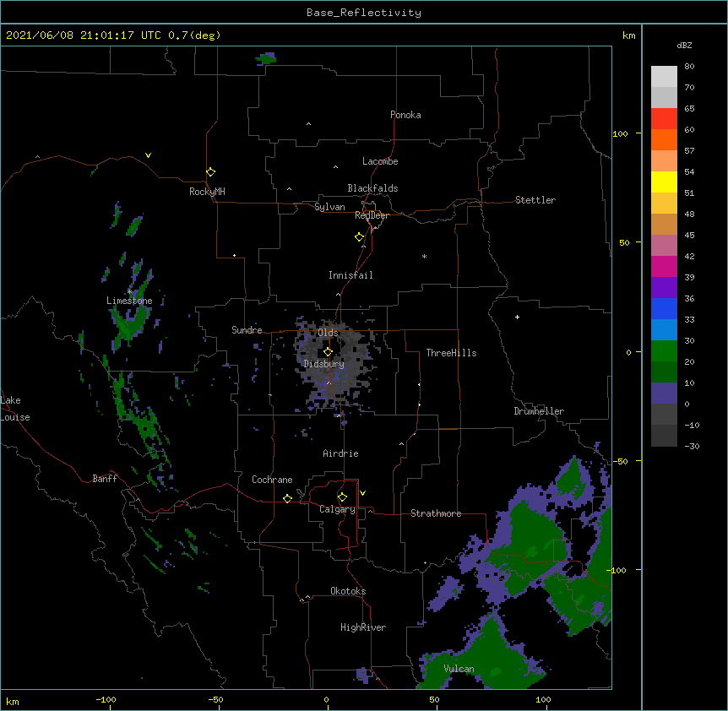Click the yellow v marker east of Calgary
The image size is (728, 711).
(362, 493)
